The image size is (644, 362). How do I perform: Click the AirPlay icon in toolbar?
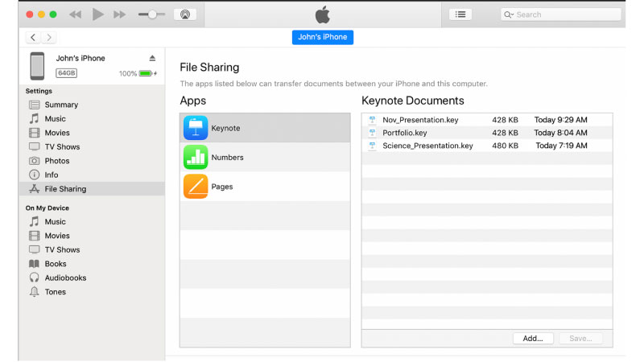184,14
